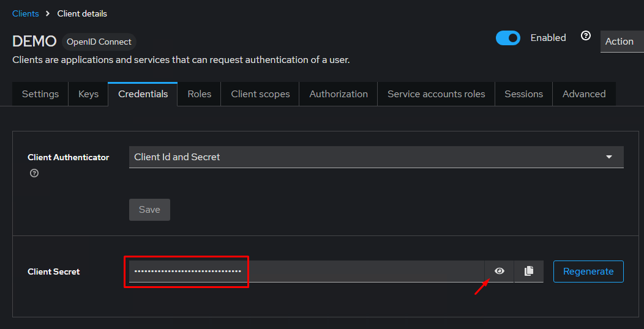Switch to the Authorization tab
Viewport: 644px width, 329px height.
[339, 94]
